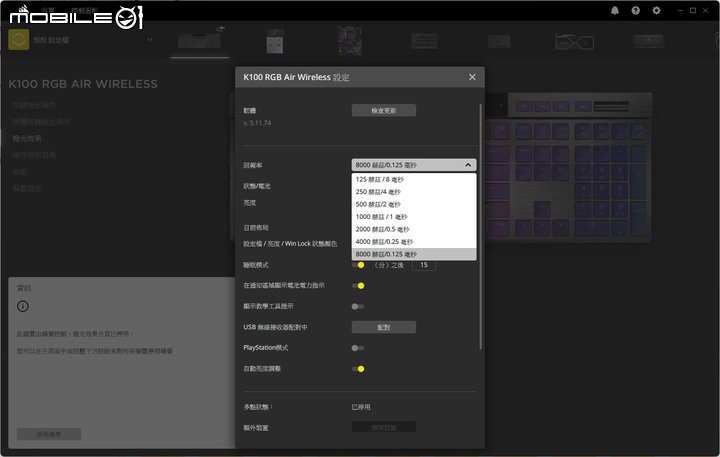
Task: Click the firmware version v. 5.11.74 text
Action: click(x=257, y=123)
